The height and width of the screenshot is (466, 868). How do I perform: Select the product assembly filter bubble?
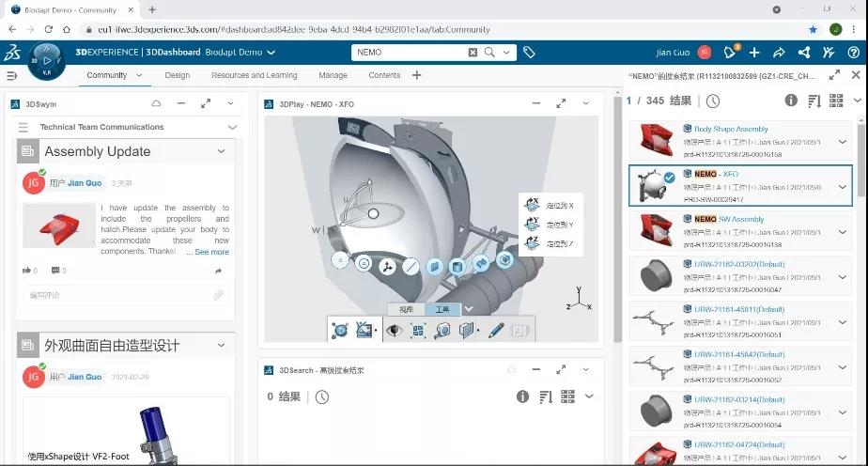tap(504, 259)
